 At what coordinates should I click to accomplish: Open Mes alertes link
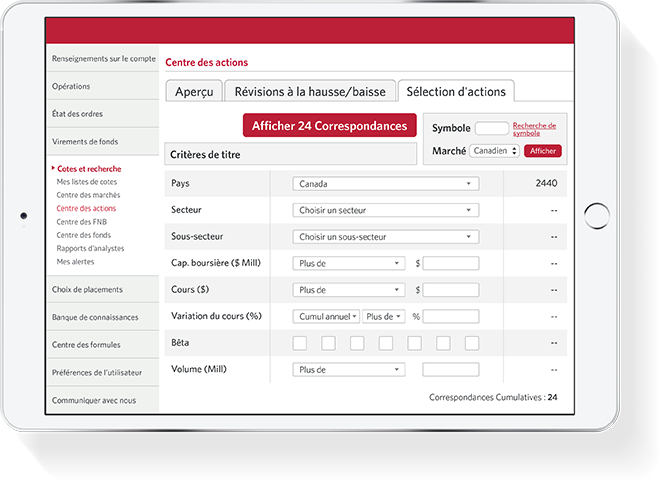tap(75, 262)
